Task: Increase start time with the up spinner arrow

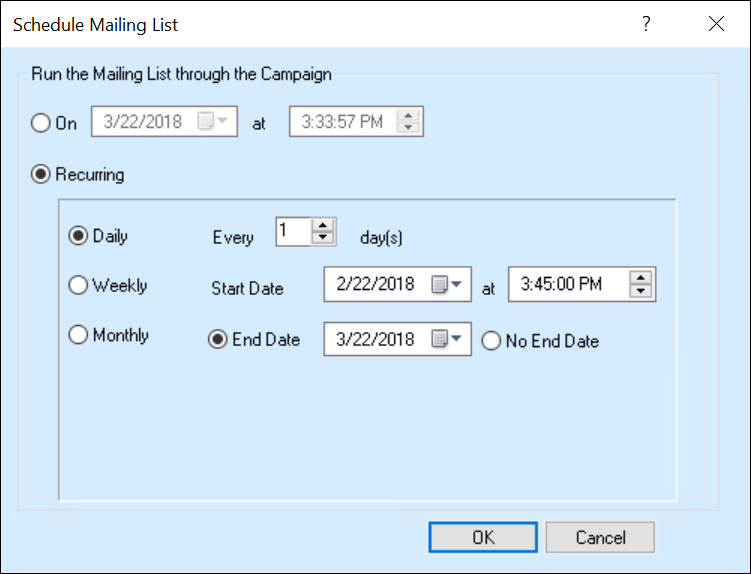Action: [641, 277]
